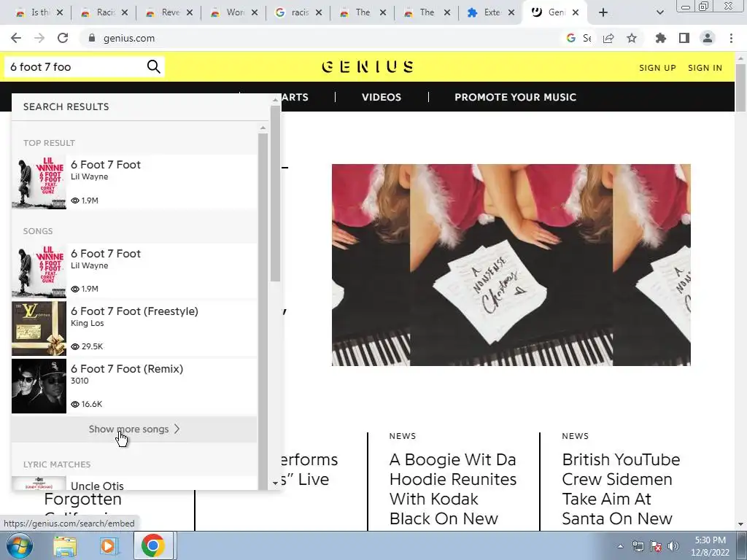The height and width of the screenshot is (560, 747).
Task: Open the share page icon in address bar
Action: point(608,38)
